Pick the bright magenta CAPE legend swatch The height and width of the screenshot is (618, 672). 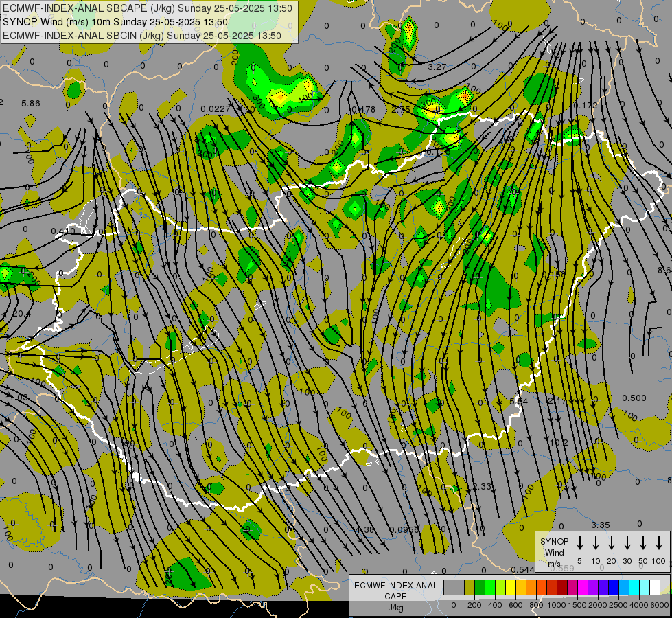[x=583, y=588]
